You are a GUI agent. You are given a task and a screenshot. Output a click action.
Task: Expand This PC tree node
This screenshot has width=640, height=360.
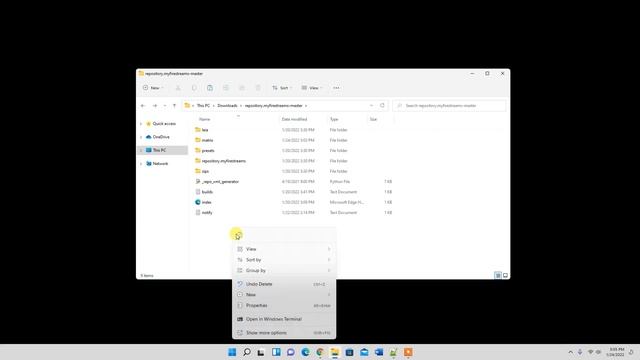[x=141, y=150]
